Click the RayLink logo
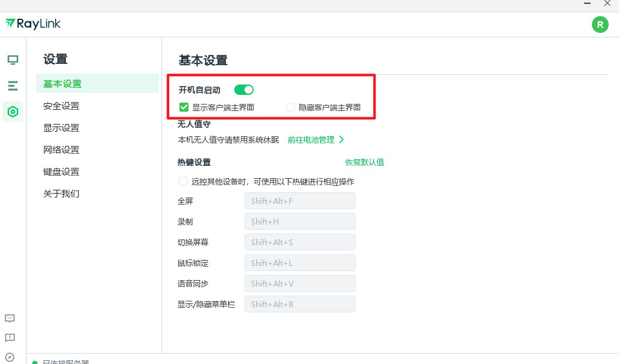619x364 pixels. pyautogui.click(x=33, y=24)
